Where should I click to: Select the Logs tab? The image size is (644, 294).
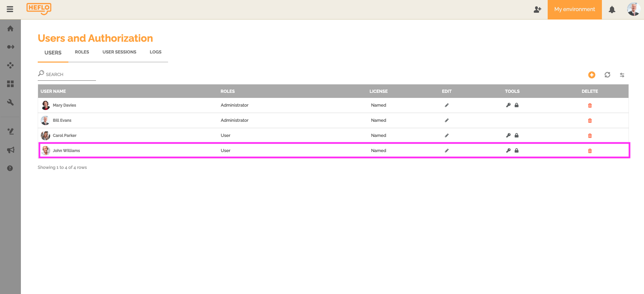click(155, 52)
